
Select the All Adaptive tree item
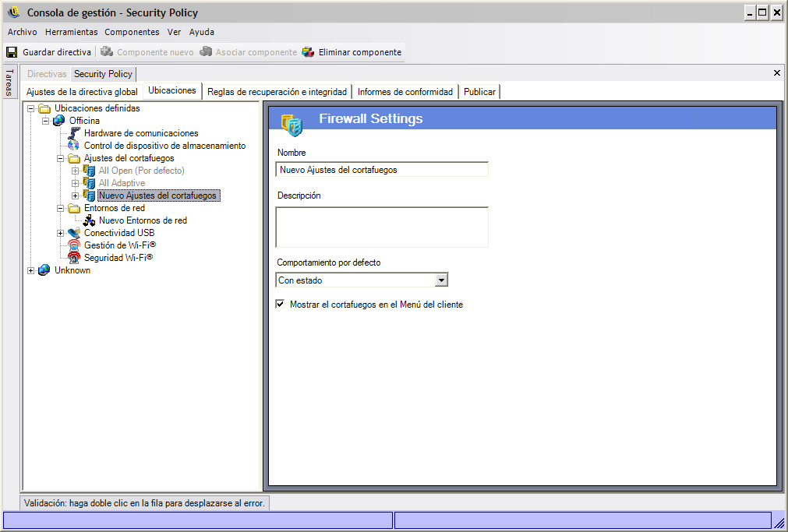point(122,183)
